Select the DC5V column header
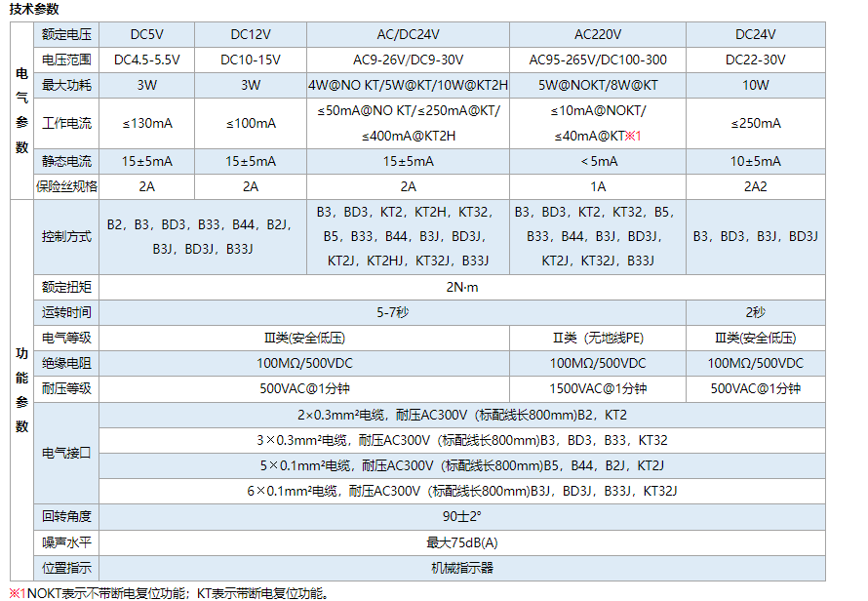This screenshot has width=868, height=601. coord(146,34)
